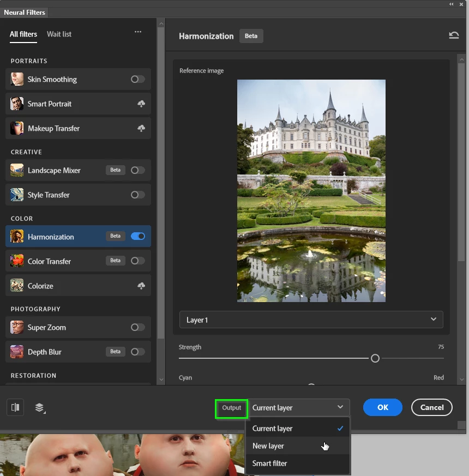Click the Smart Portrait filter thumbnail icon

click(17, 104)
